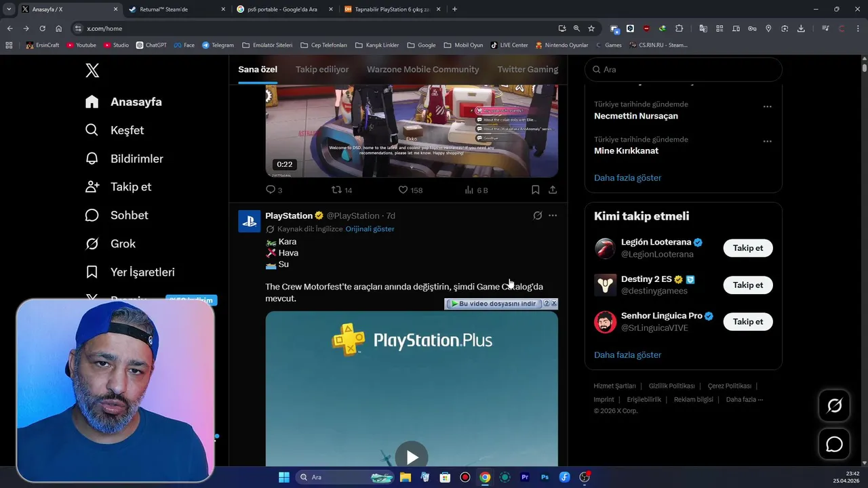
Task: Switch to ps6 portable Google tab
Action: [x=285, y=9]
